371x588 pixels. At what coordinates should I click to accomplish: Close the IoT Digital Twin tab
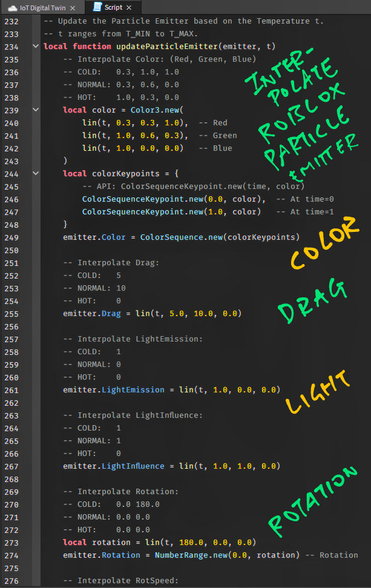73,8
